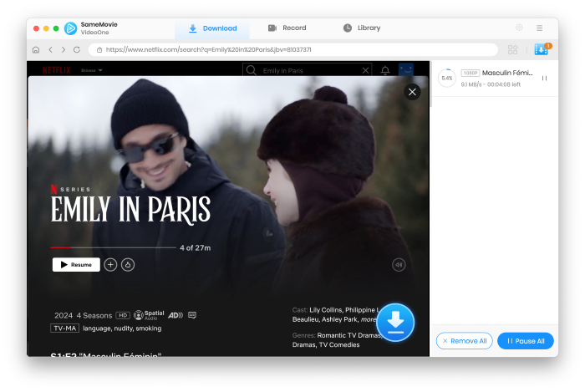Click the Resume play button
Viewport: 585px width, 392px height.
click(76, 264)
